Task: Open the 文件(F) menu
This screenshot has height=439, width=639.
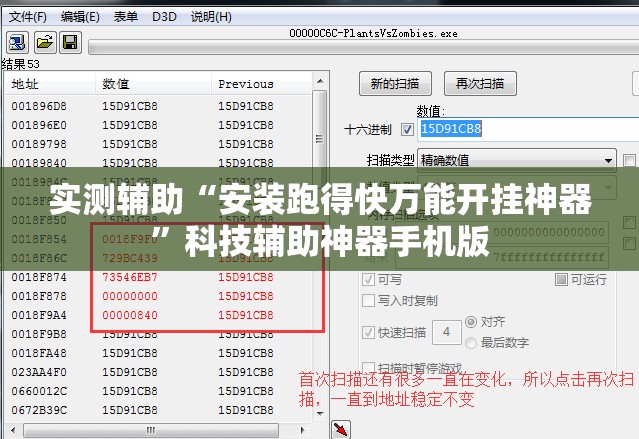Action: click(28, 17)
